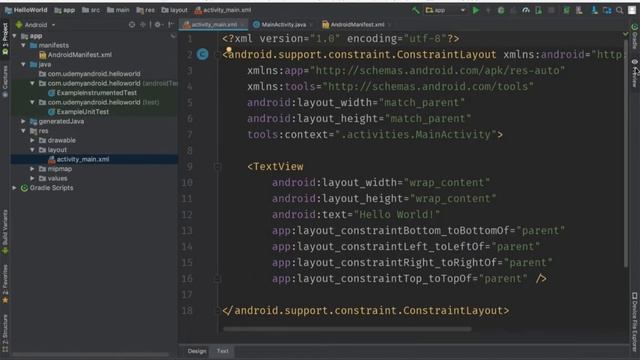Open the Structure side panel
The height and width of the screenshot is (360, 640).
[5, 333]
